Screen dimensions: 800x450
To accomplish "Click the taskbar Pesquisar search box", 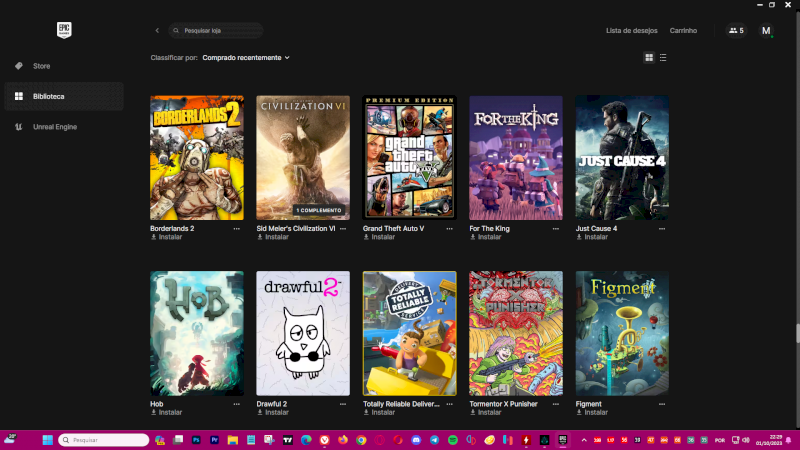I will 104,440.
